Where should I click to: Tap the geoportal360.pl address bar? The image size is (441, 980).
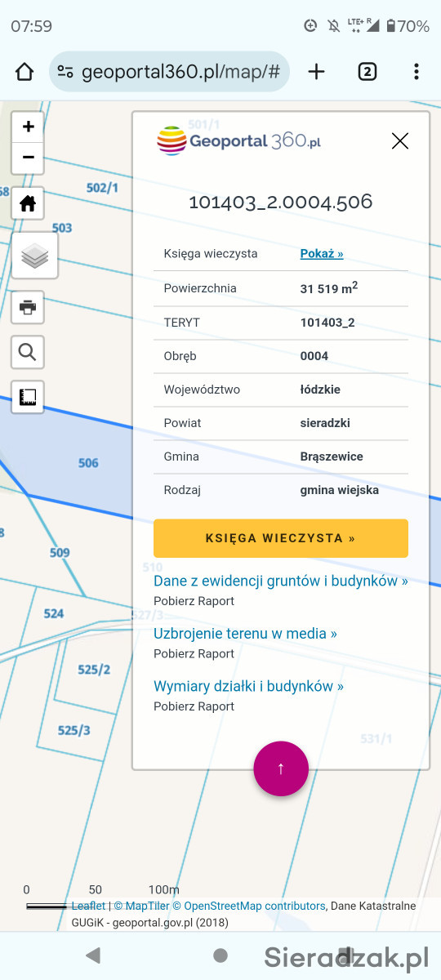point(170,72)
